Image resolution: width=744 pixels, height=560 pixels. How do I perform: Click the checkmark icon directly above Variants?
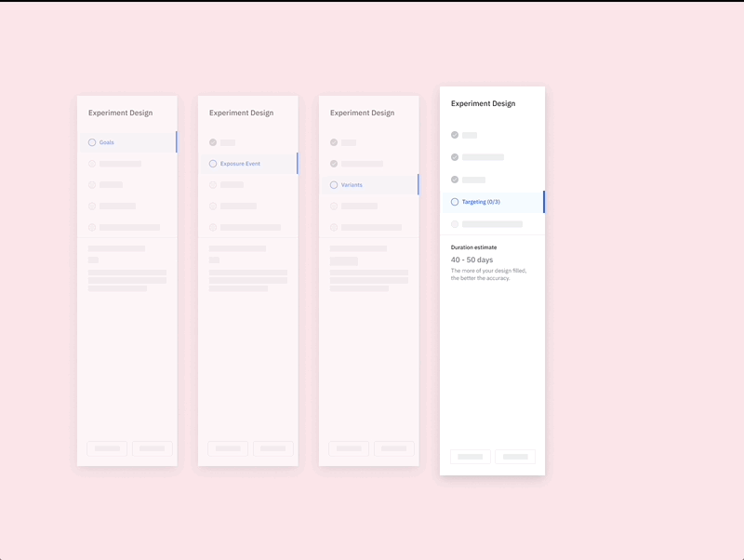point(334,164)
